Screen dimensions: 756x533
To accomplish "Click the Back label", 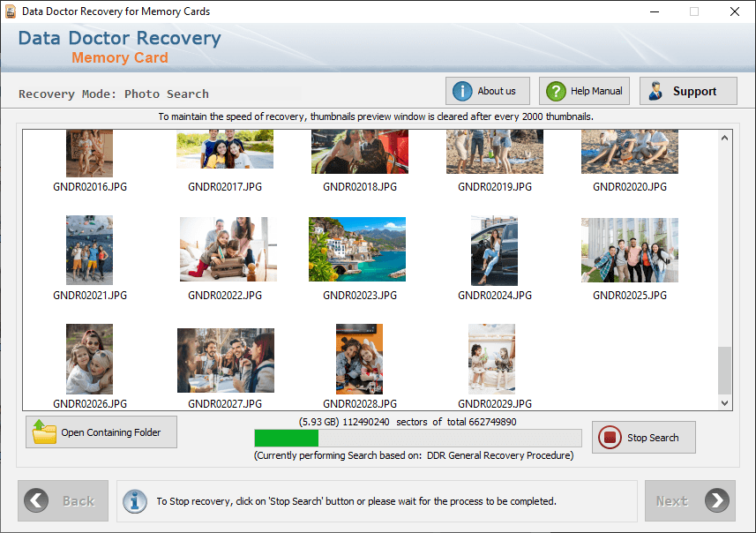I will pyautogui.click(x=79, y=501).
